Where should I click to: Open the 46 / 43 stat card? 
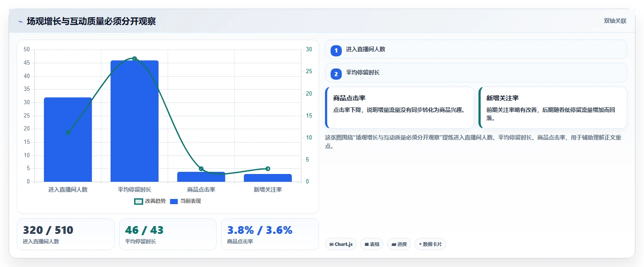168,234
